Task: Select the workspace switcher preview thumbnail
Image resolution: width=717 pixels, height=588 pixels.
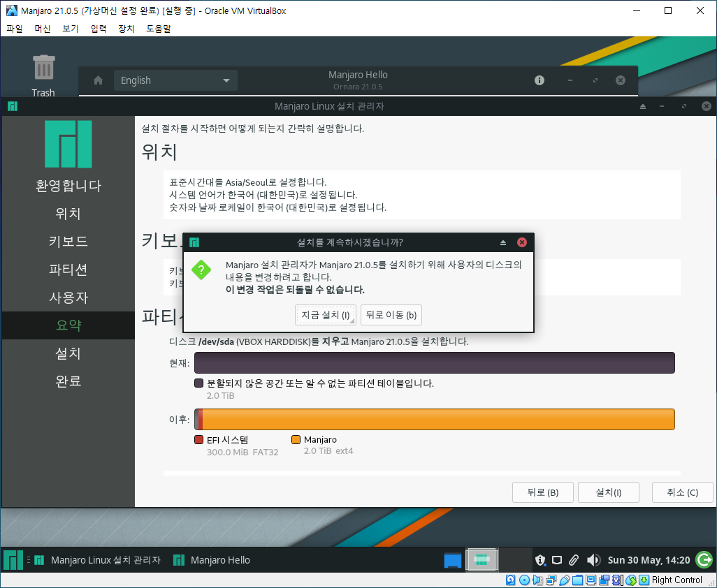Action: 481,559
